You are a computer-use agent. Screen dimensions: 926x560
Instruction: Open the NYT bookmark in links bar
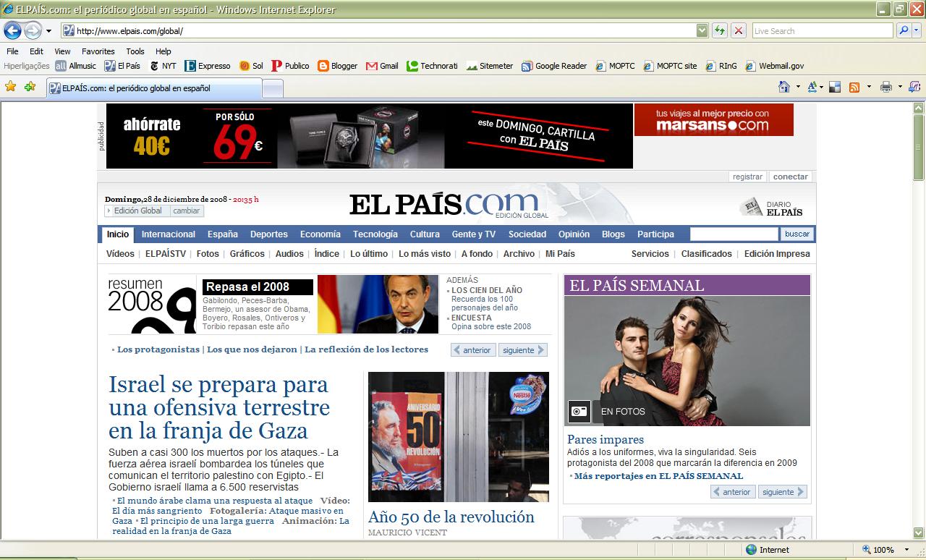coord(163,66)
